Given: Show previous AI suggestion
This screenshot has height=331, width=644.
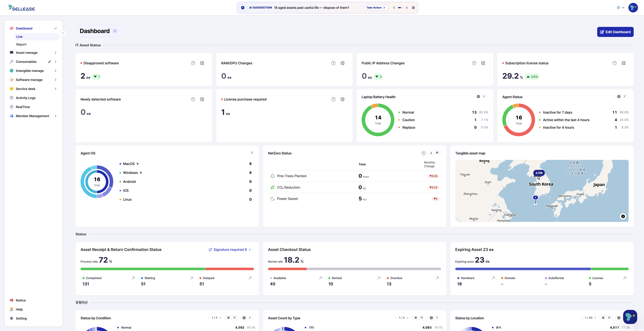Looking at the screenshot, I should click(394, 8).
